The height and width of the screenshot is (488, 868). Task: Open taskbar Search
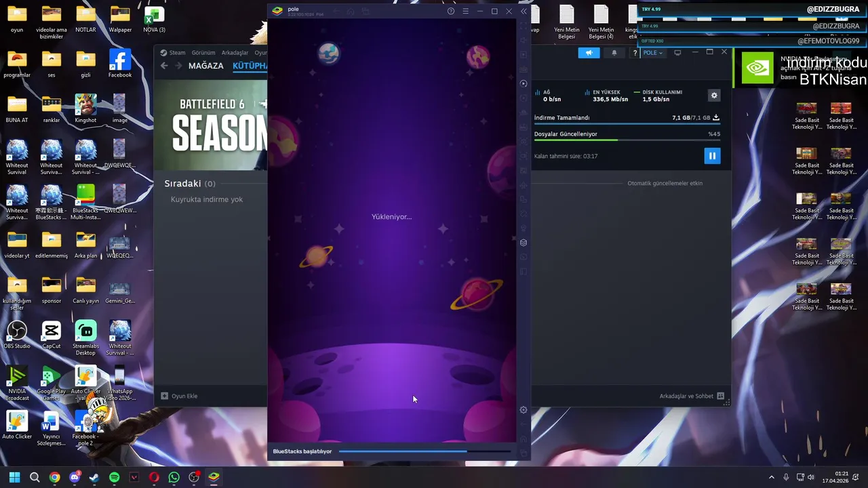pos(35,477)
